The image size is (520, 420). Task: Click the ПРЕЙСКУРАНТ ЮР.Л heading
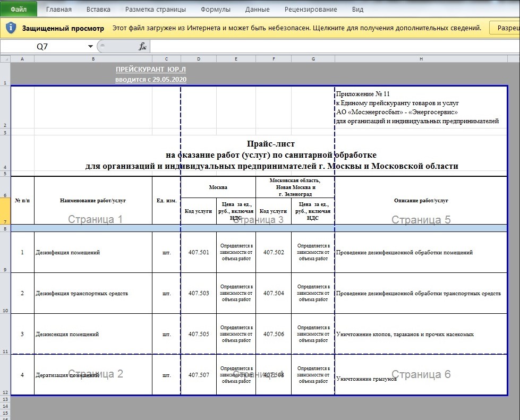pos(150,69)
